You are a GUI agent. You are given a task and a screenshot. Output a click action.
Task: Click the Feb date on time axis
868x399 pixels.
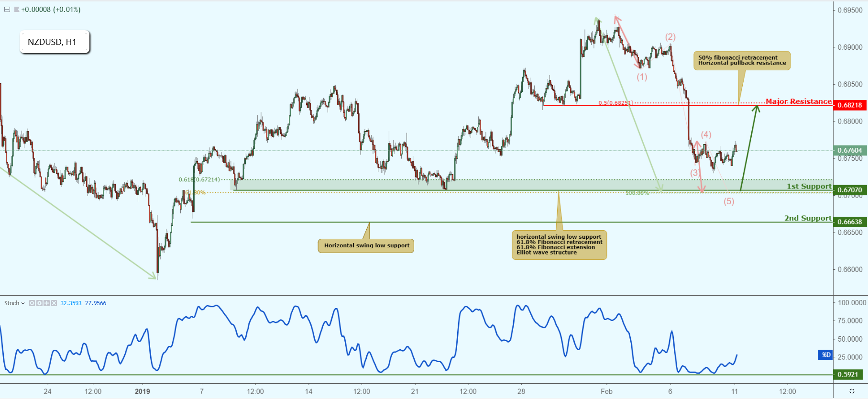(x=606, y=391)
